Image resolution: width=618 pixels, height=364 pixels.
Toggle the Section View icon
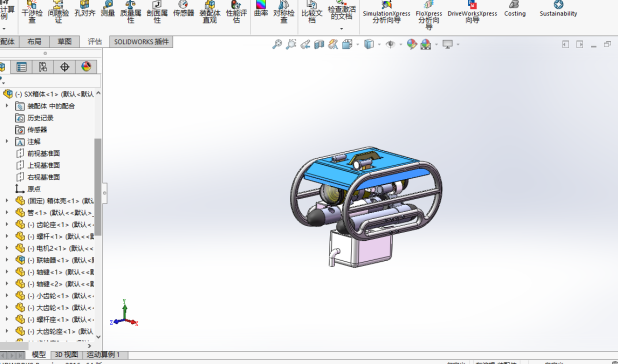[x=319, y=44]
